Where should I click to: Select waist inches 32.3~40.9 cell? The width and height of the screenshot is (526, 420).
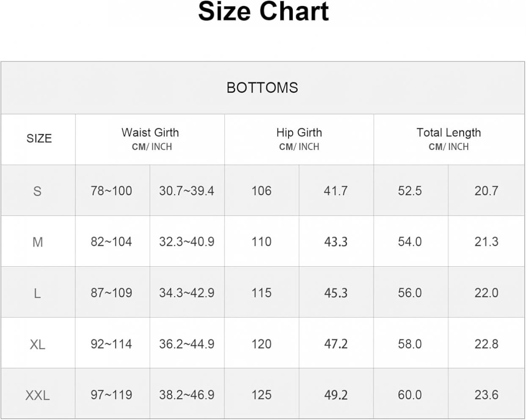187,242
